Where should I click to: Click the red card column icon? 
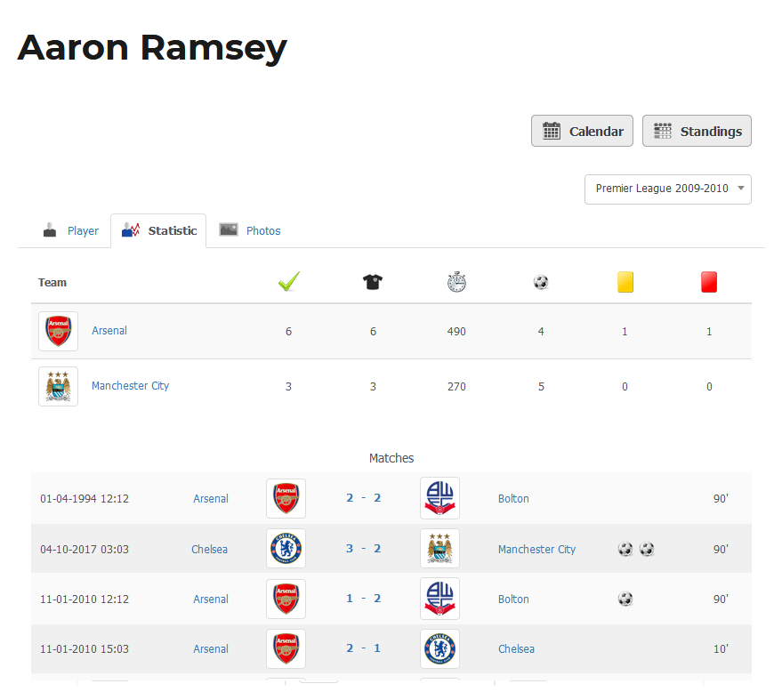click(x=709, y=282)
